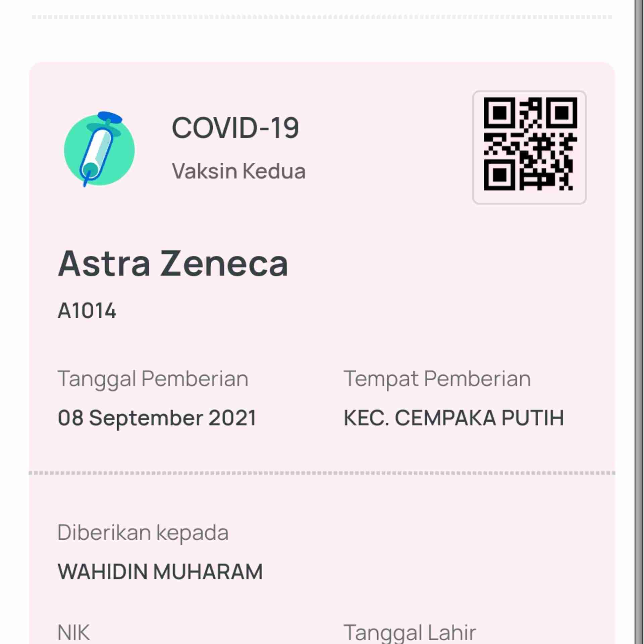
Task: Select the Astra Zeneca vaccine name
Action: click(173, 264)
